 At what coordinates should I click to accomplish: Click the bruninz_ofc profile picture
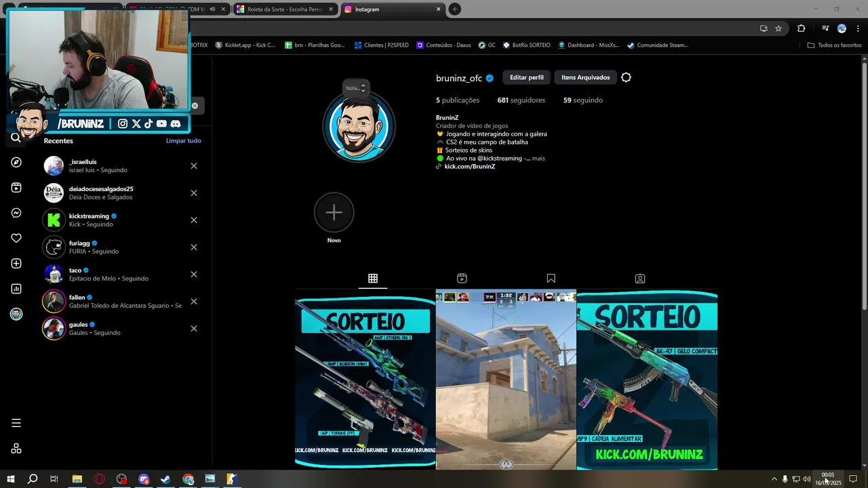tap(359, 127)
